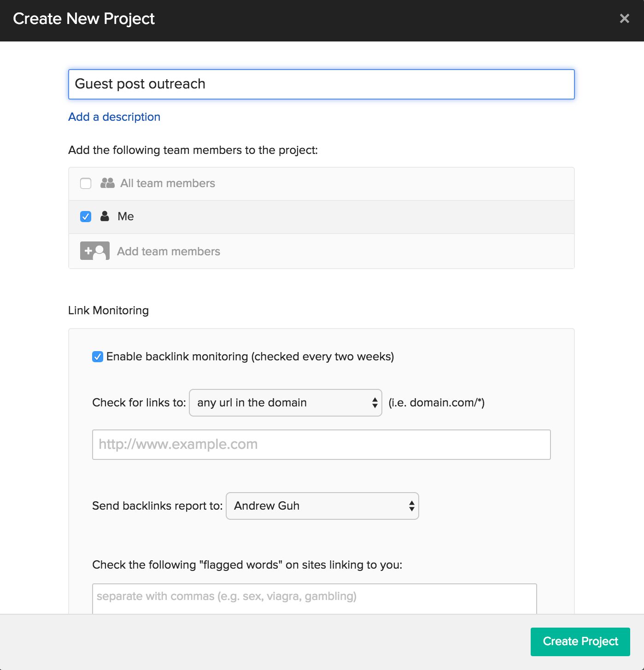The image size is (644, 670).
Task: Click the person icon next to Me
Action: tap(105, 216)
